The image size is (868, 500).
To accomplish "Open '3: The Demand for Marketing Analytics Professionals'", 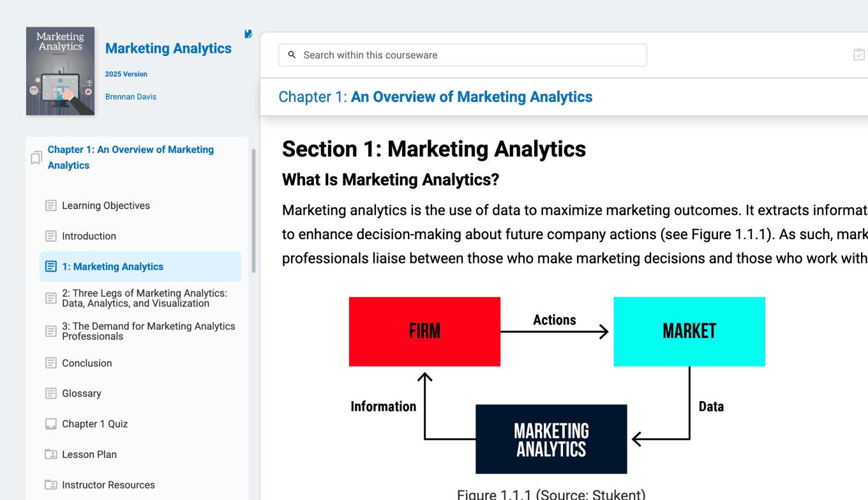I will click(148, 331).
